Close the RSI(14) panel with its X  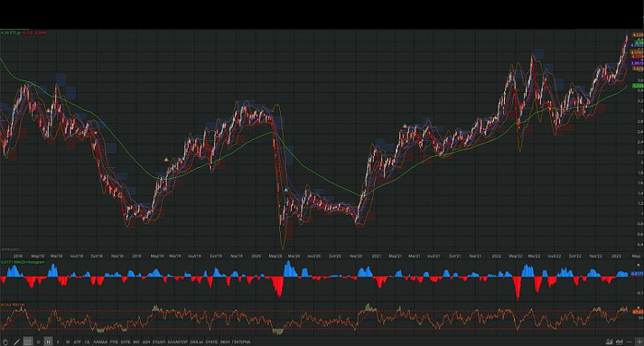[x=638, y=308]
